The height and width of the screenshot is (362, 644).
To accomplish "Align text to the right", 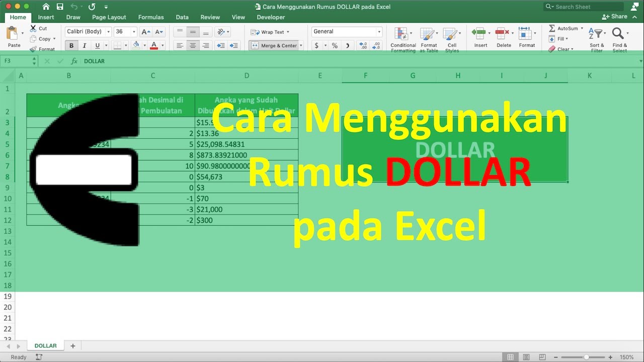I will point(205,46).
